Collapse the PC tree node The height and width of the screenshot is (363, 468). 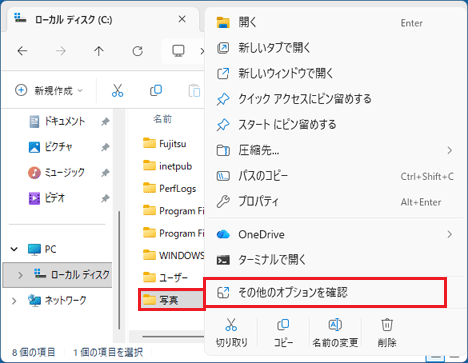point(14,249)
